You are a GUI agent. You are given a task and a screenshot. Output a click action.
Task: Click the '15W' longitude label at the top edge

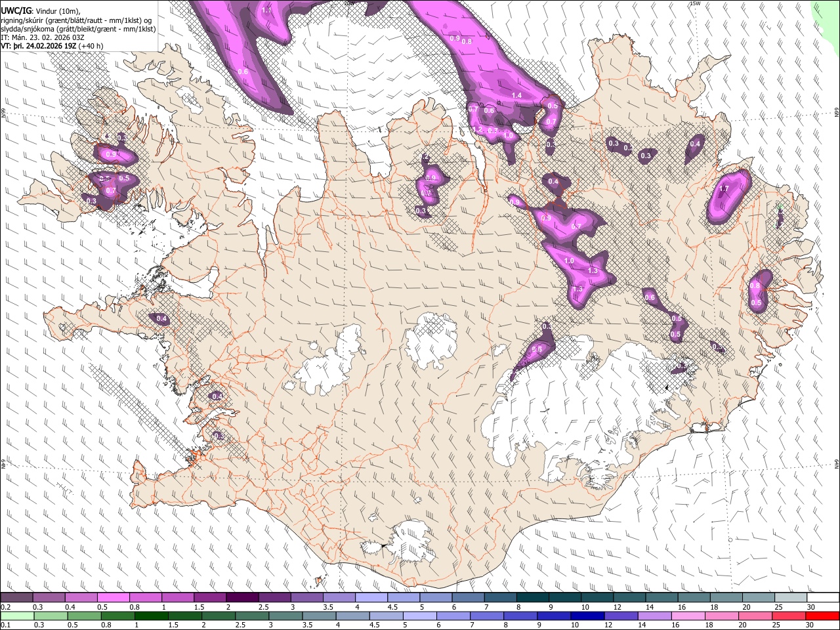click(695, 4)
